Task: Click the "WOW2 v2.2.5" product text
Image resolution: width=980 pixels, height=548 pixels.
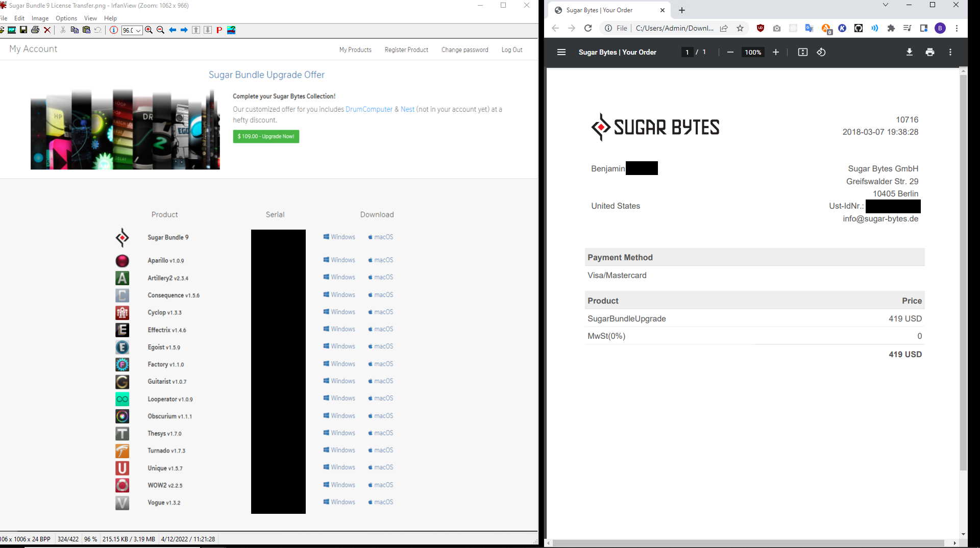Action: tap(165, 485)
